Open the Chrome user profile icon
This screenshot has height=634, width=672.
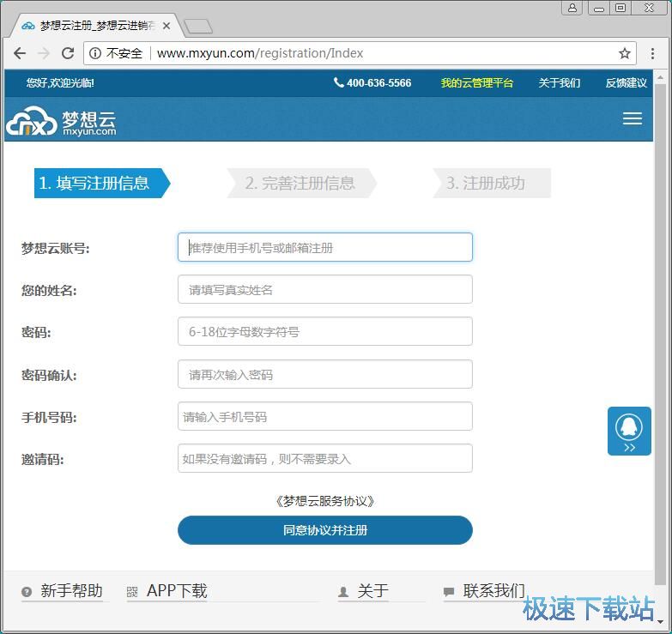tap(572, 8)
